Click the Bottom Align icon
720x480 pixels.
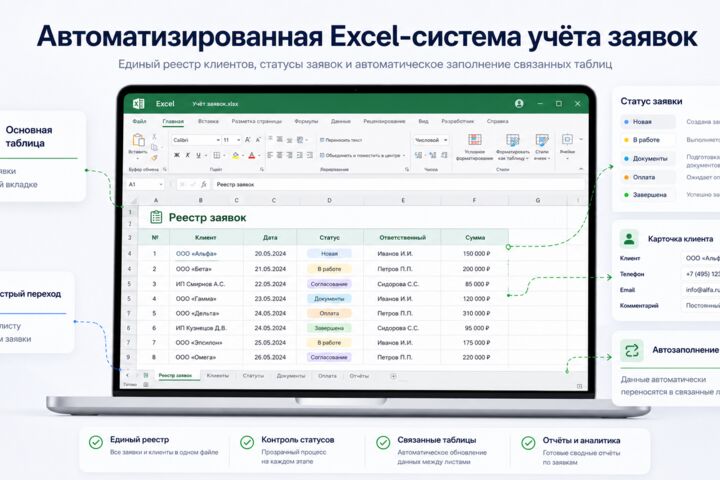(289, 140)
